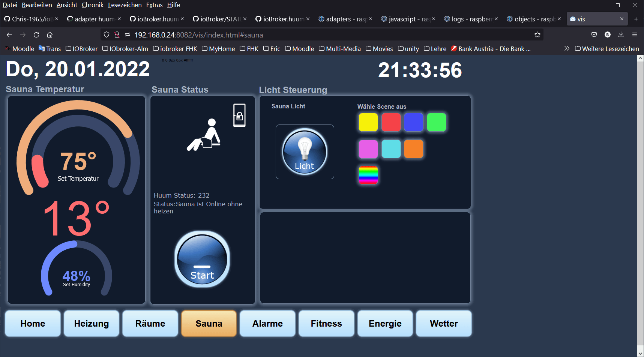Click the shield tracking protection icon

pyautogui.click(x=107, y=35)
